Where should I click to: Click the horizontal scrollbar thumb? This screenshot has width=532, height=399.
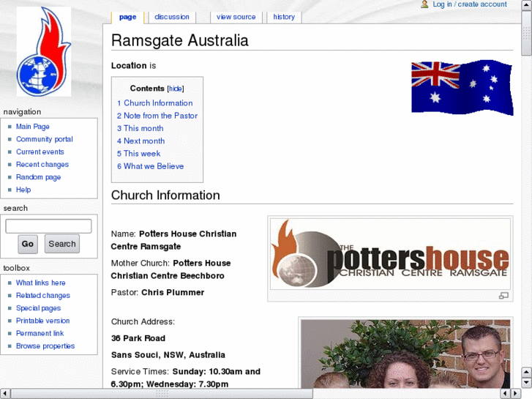162,394
